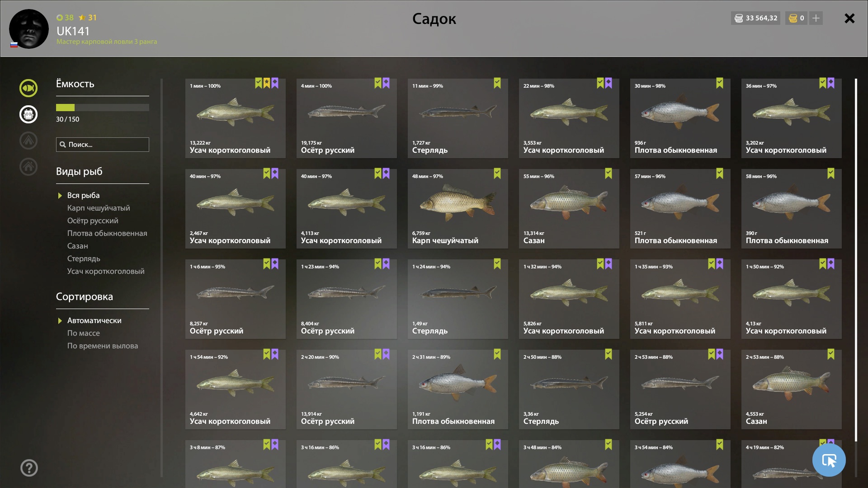Show all fish with Вся рыба
The width and height of the screenshot is (868, 488).
coord(83,195)
